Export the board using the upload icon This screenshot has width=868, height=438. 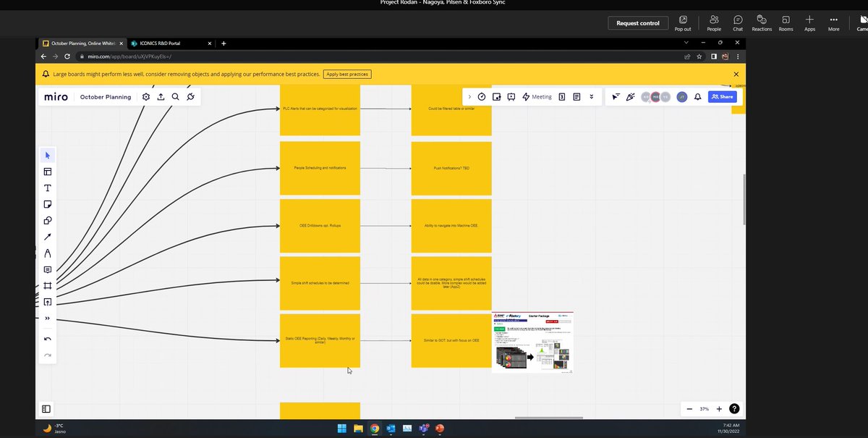pyautogui.click(x=161, y=96)
